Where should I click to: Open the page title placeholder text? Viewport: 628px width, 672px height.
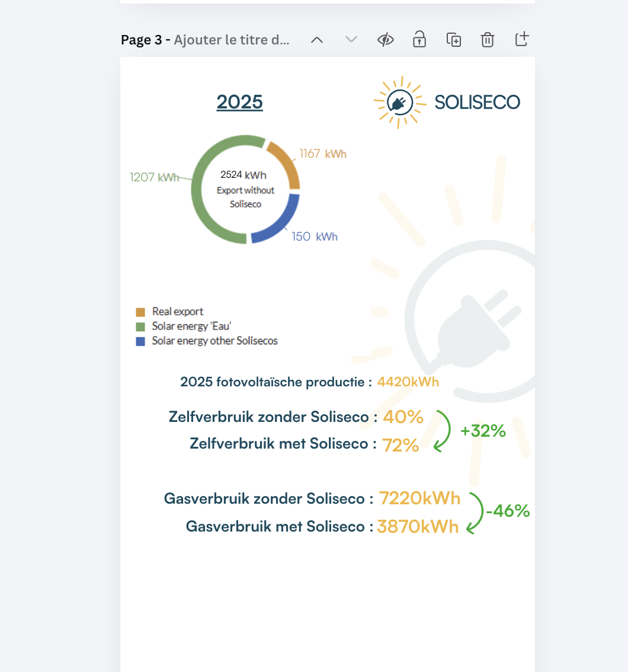click(231, 40)
